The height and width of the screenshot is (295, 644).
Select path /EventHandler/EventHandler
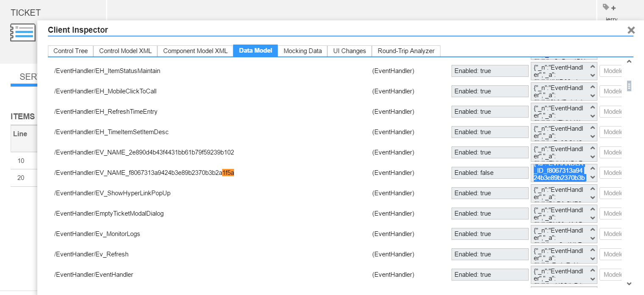[x=94, y=275]
